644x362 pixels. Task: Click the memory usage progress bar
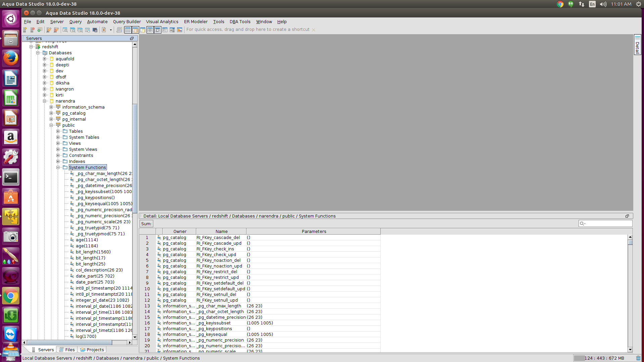coord(604,358)
